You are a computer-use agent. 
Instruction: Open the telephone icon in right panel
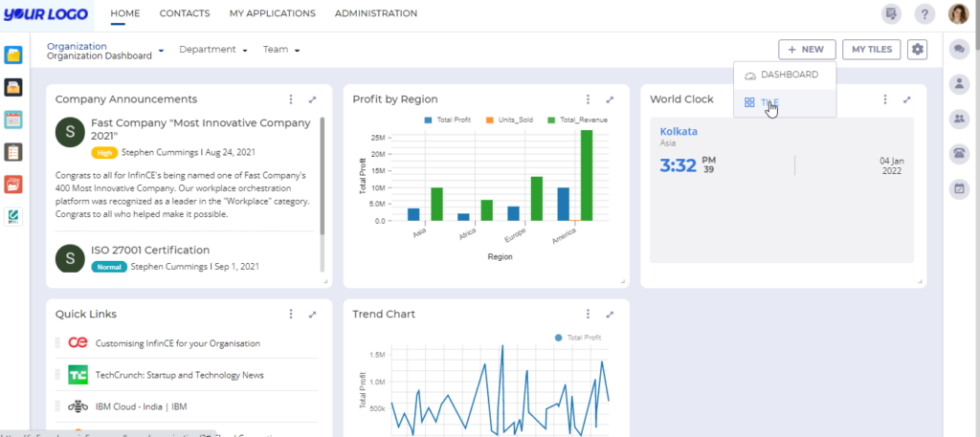point(959,154)
